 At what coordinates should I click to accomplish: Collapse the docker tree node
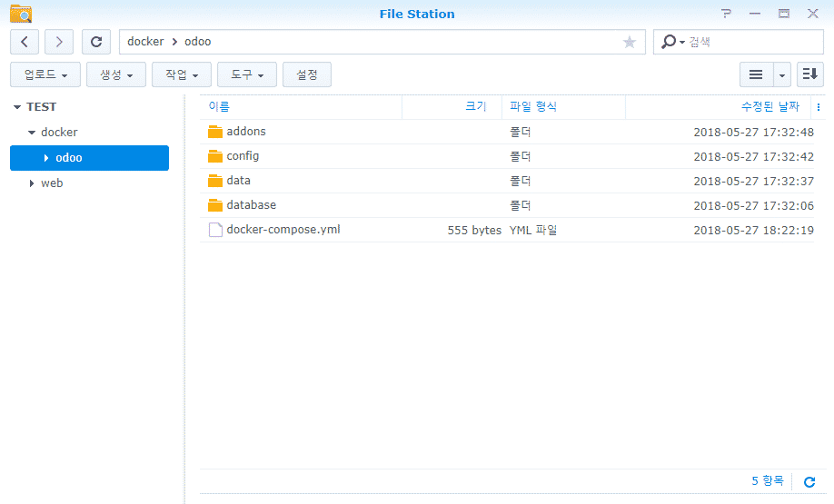coord(32,133)
